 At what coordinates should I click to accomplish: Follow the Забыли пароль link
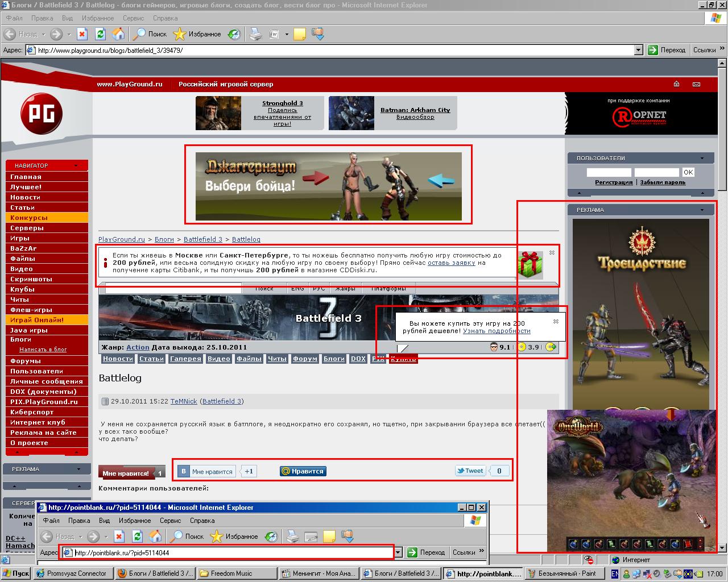663,182
